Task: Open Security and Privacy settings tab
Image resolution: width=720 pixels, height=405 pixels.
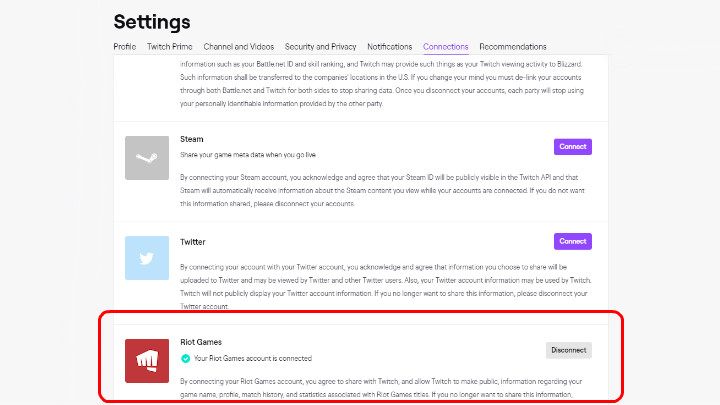Action: pyautogui.click(x=320, y=47)
